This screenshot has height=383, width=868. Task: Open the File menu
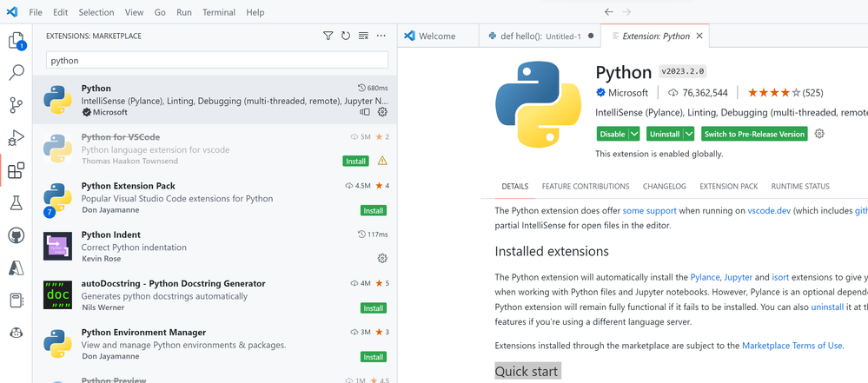36,12
